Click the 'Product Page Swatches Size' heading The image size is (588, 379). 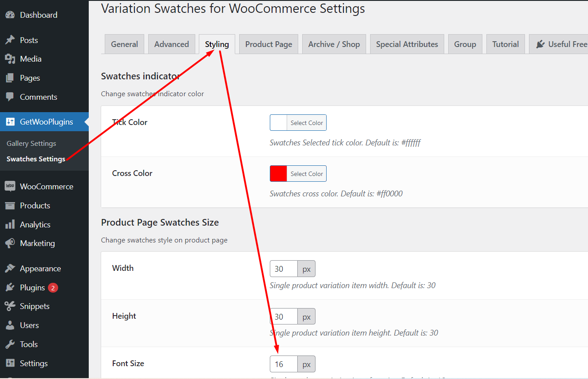(x=160, y=223)
